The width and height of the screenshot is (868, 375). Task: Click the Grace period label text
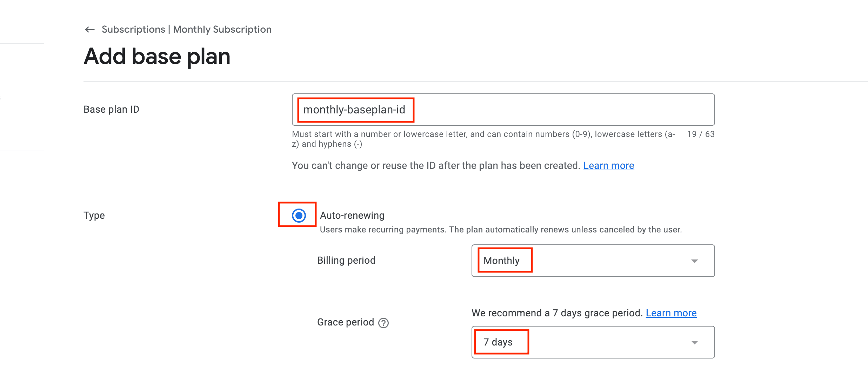[345, 322]
